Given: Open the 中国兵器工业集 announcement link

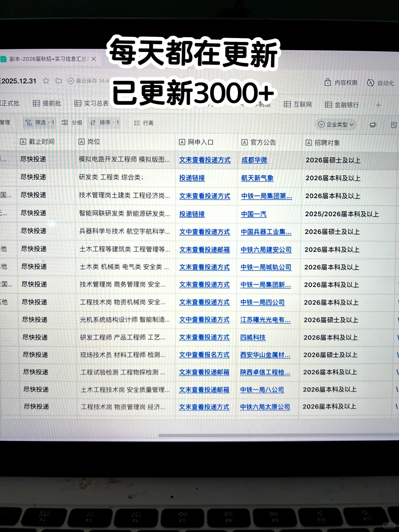Looking at the screenshot, I should pyautogui.click(x=266, y=232).
